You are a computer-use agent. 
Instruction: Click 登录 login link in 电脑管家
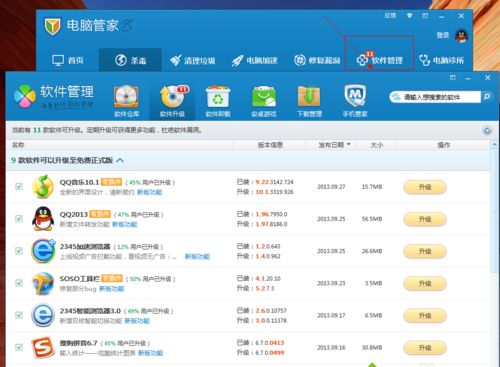443,35
